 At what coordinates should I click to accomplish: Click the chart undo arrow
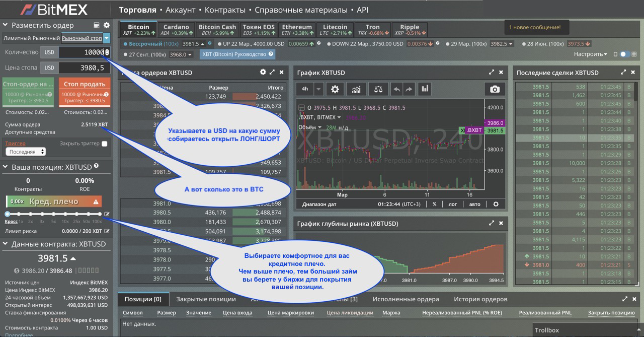[396, 89]
